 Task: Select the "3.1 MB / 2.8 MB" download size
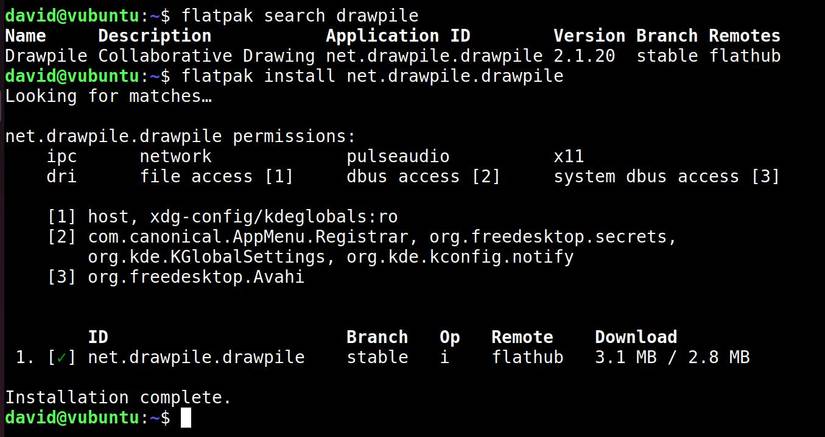click(672, 357)
